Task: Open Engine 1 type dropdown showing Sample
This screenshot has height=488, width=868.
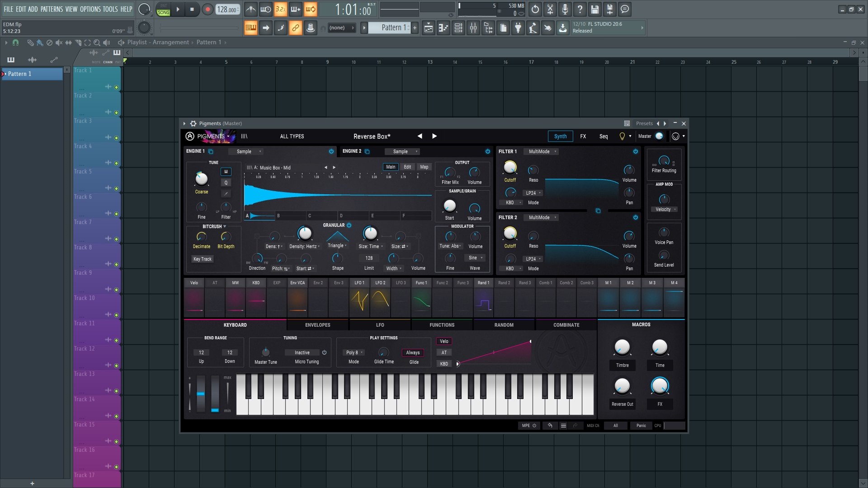Action: [246, 151]
